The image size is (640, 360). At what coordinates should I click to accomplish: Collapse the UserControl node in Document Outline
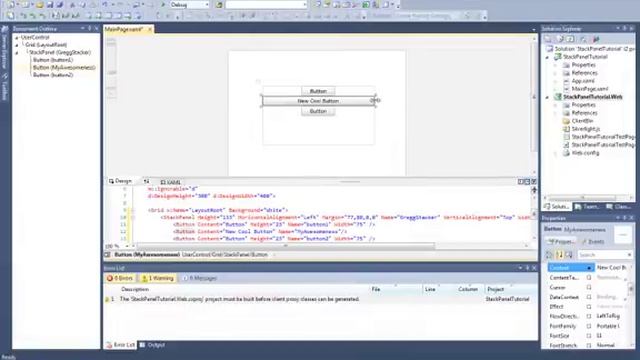coord(17,38)
